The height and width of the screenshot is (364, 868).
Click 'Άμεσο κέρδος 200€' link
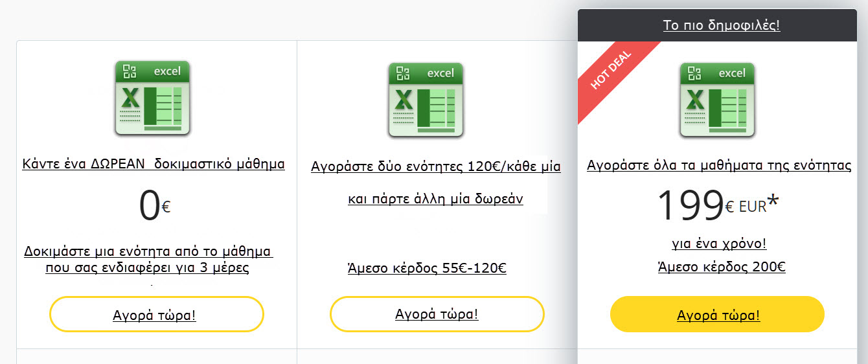click(x=722, y=266)
